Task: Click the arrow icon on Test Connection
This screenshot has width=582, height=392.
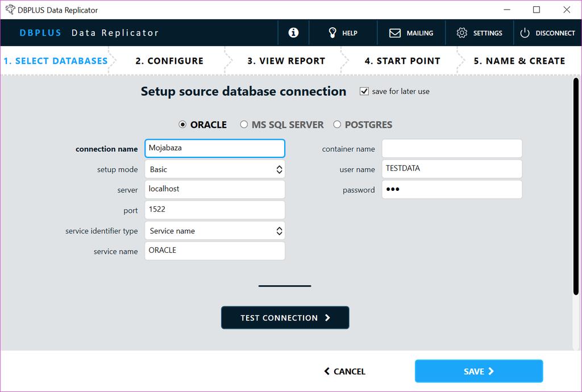Action: [x=327, y=318]
